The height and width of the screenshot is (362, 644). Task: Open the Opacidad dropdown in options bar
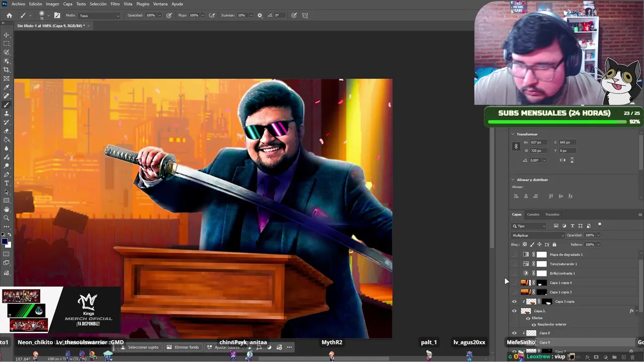160,16
